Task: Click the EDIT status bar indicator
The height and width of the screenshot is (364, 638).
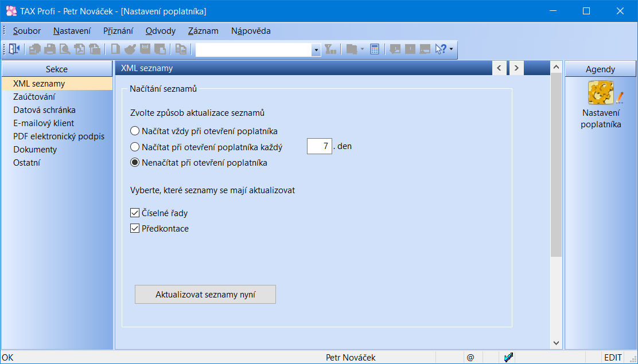Action: pyautogui.click(x=613, y=358)
